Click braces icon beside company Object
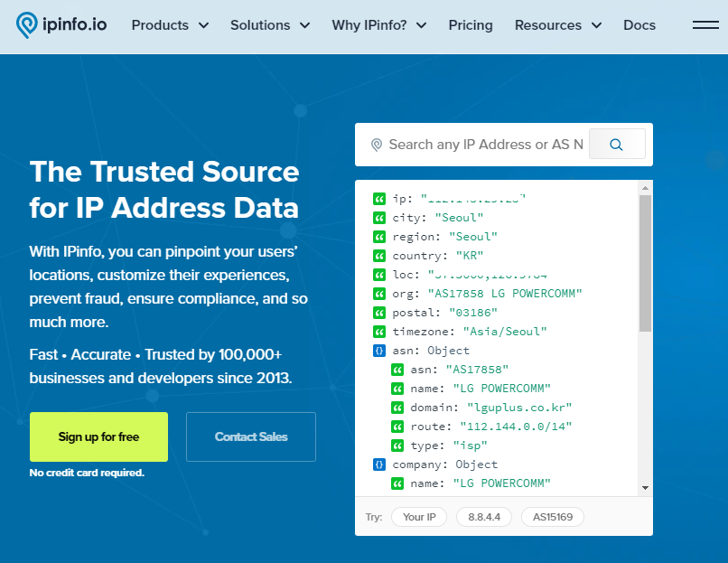The height and width of the screenshot is (563, 728). point(379,464)
